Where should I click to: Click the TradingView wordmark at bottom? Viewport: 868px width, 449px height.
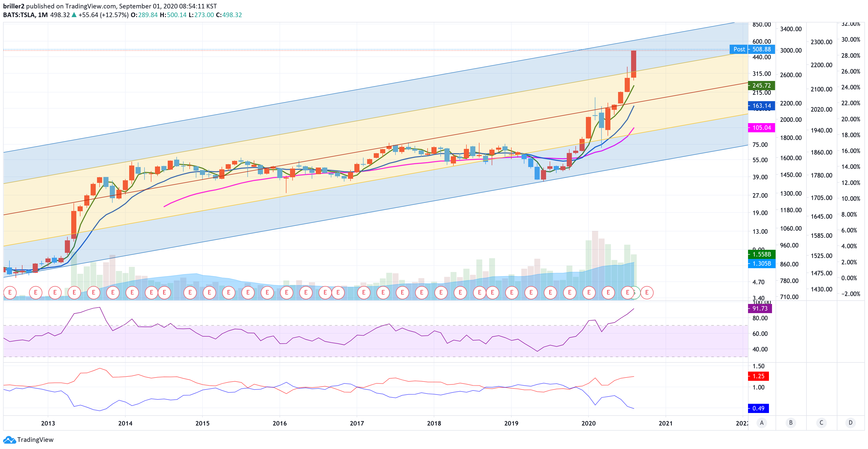coord(35,440)
